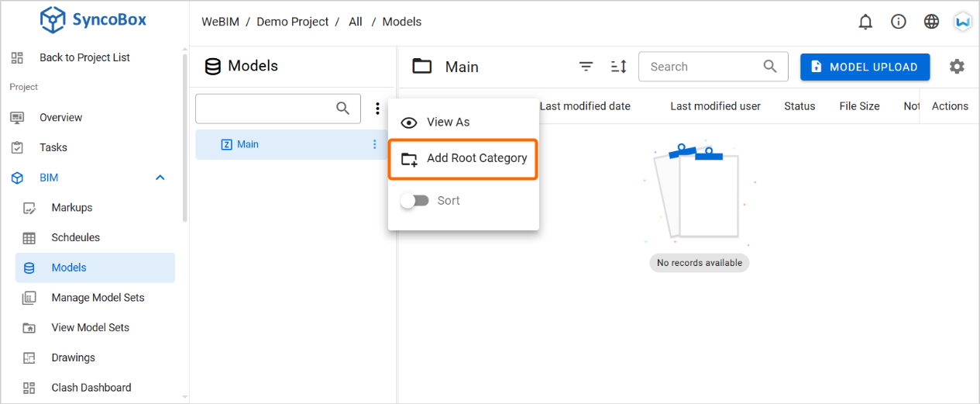Open Models in the sidebar
The image size is (980, 404).
coord(95,268)
